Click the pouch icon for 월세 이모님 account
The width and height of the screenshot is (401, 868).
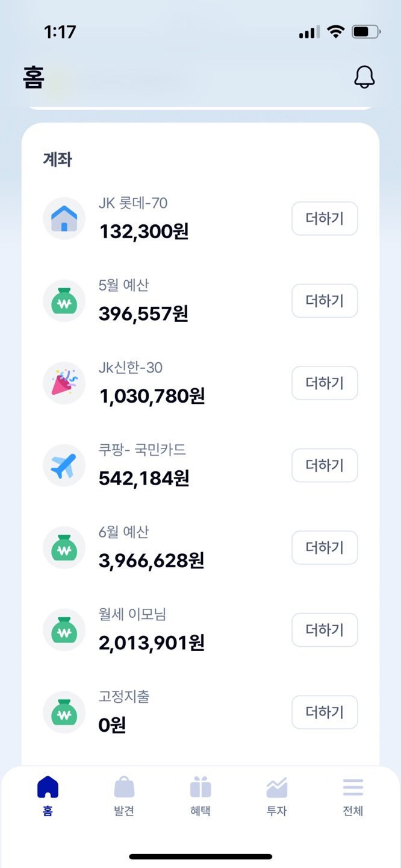click(64, 629)
